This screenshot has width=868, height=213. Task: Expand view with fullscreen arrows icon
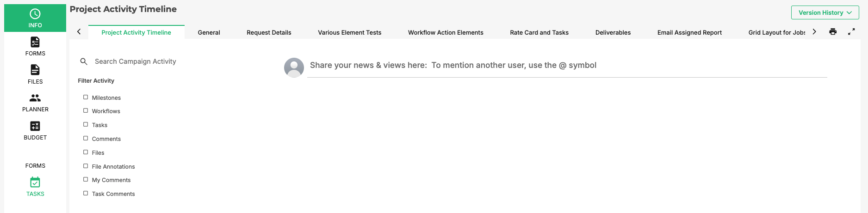[851, 32]
